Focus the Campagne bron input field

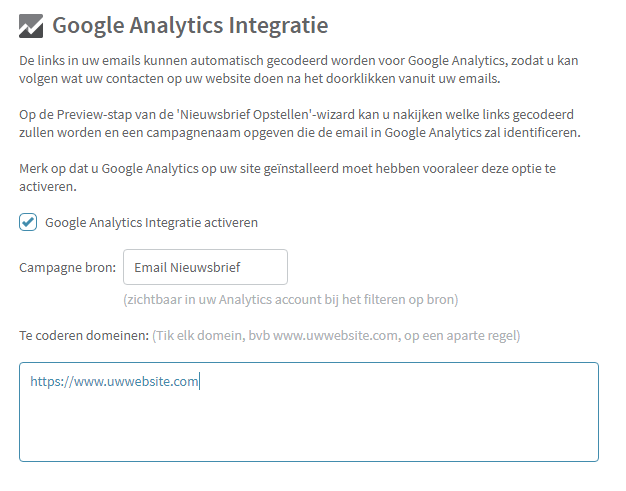click(205, 267)
